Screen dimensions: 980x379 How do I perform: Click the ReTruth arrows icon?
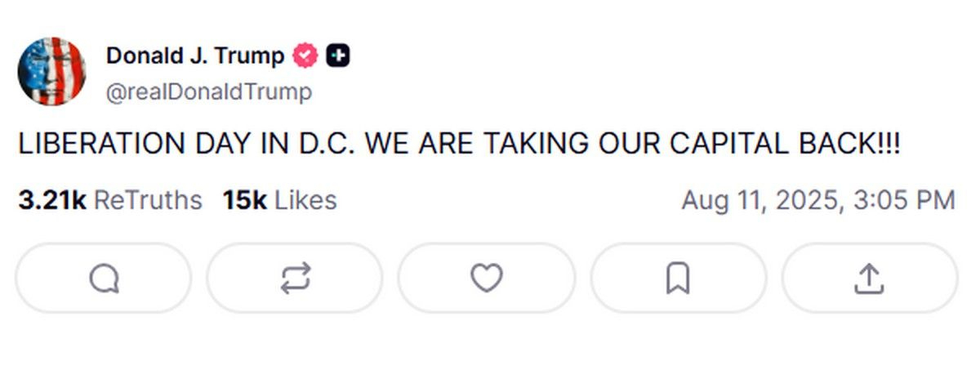[x=295, y=279]
